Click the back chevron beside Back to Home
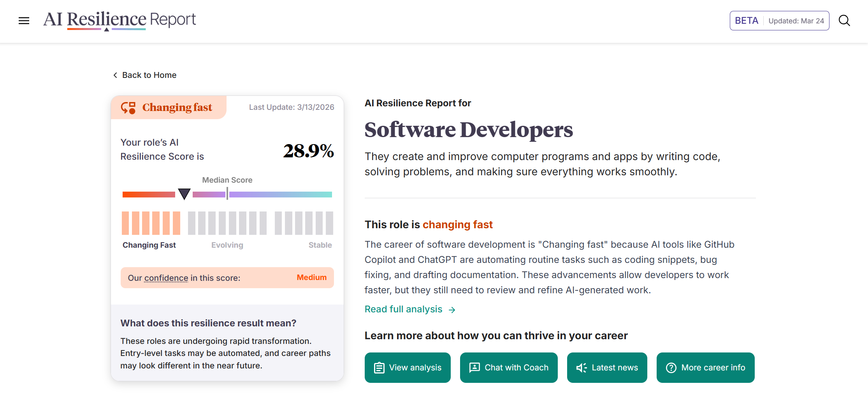The image size is (868, 414). (115, 75)
